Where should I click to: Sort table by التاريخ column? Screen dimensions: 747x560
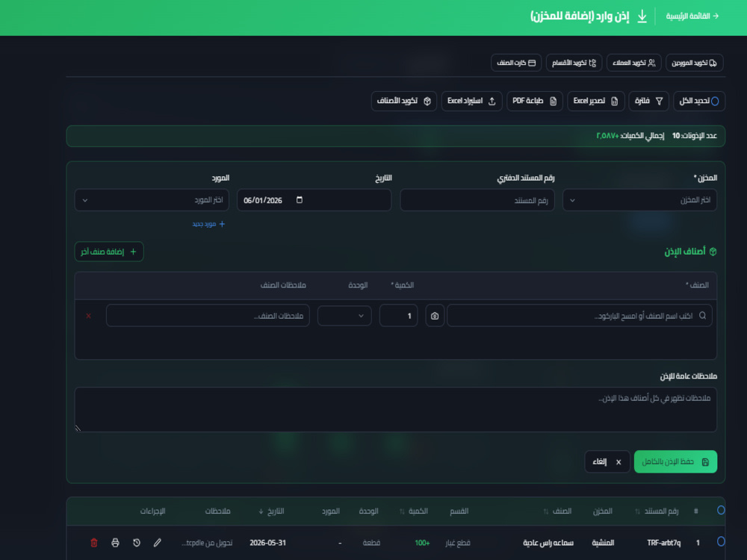click(271, 511)
